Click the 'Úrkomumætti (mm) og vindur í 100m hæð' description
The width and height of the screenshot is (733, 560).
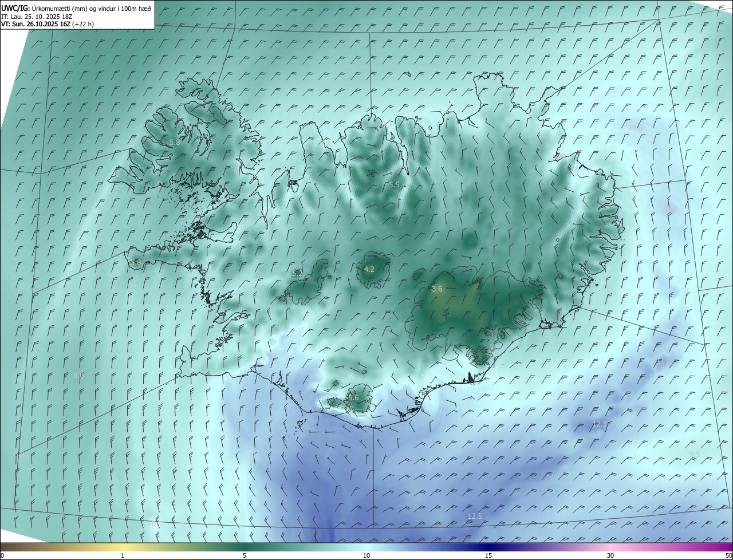pyautogui.click(x=92, y=8)
